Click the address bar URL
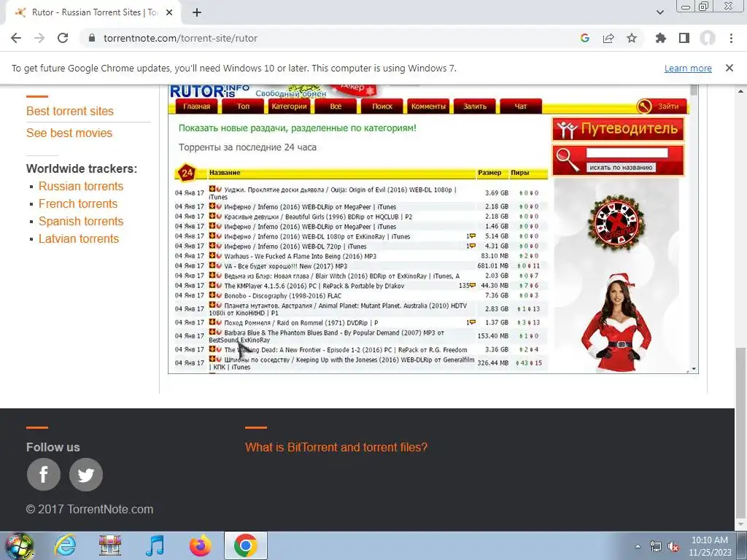The height and width of the screenshot is (560, 747). [x=181, y=38]
